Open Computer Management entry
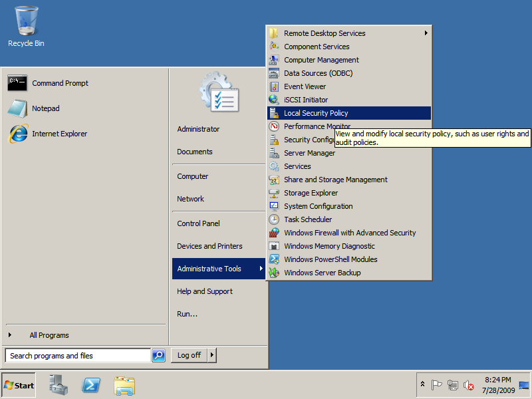 tap(349, 60)
